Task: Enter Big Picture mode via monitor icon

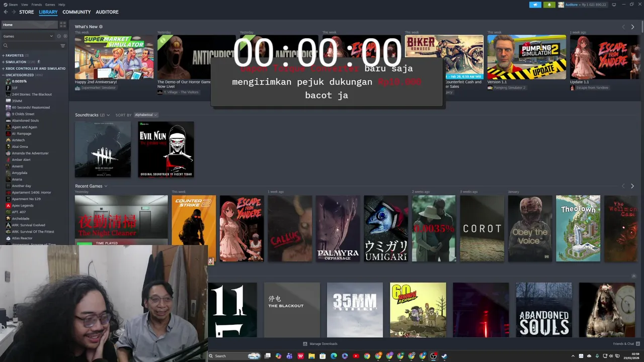Action: point(614,5)
